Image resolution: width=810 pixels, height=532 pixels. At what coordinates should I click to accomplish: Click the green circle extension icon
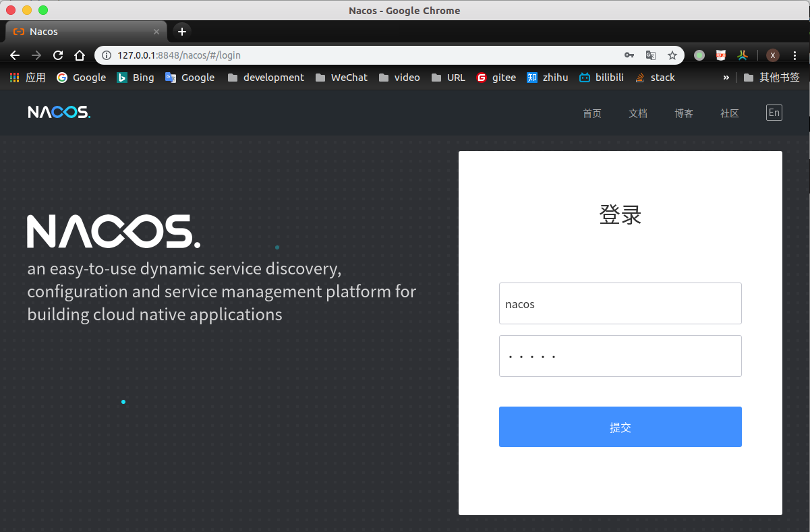pos(699,55)
